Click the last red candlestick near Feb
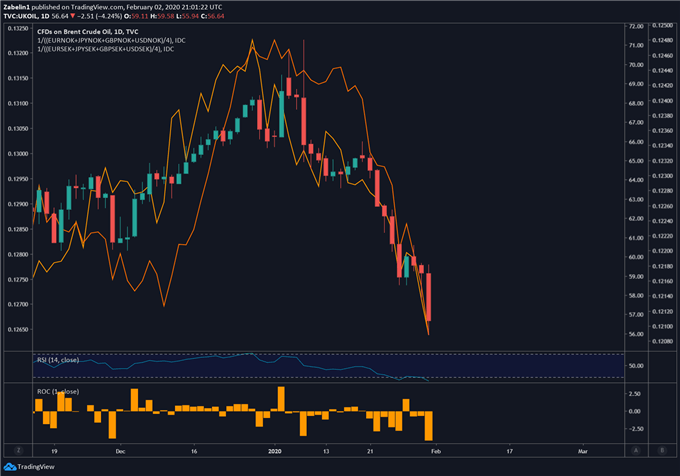The image size is (680, 476). 428,297
